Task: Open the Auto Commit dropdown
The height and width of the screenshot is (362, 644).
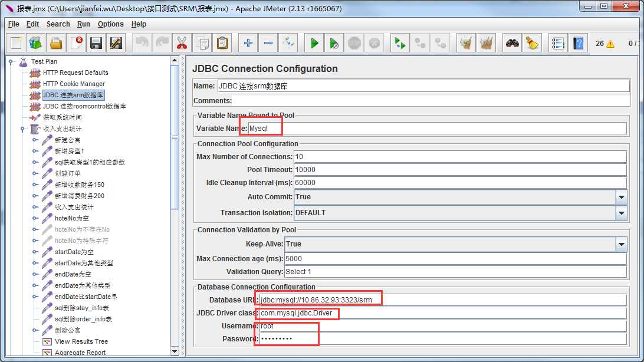Action: (622, 197)
